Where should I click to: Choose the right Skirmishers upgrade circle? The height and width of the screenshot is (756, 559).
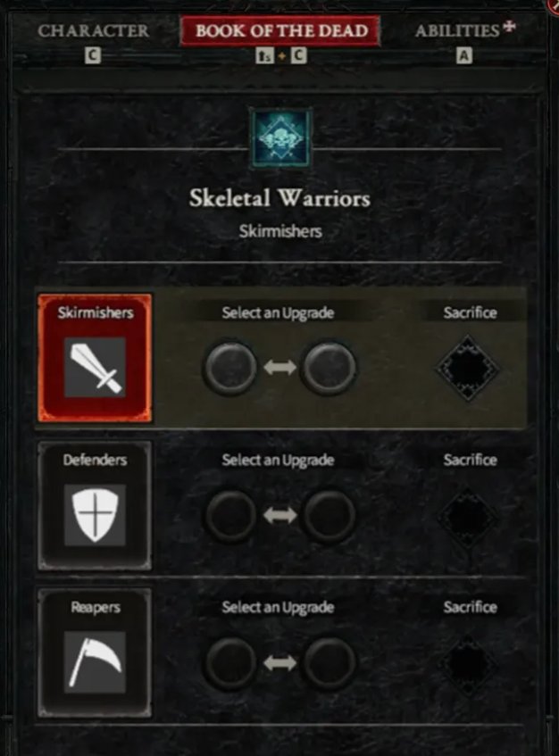tap(329, 368)
